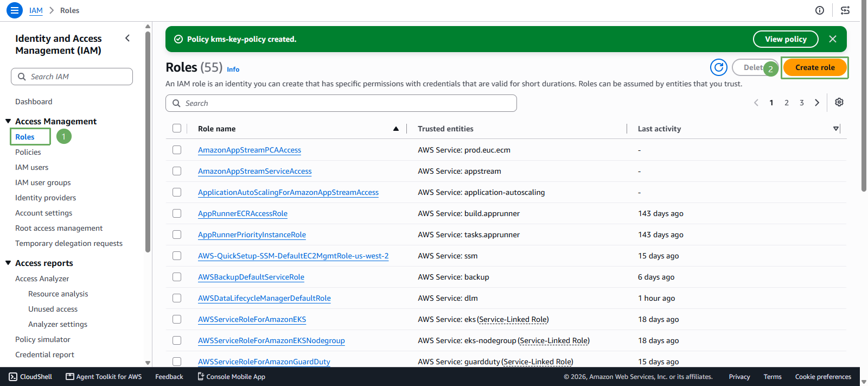
Task: Open Identity providers page
Action: (46, 198)
